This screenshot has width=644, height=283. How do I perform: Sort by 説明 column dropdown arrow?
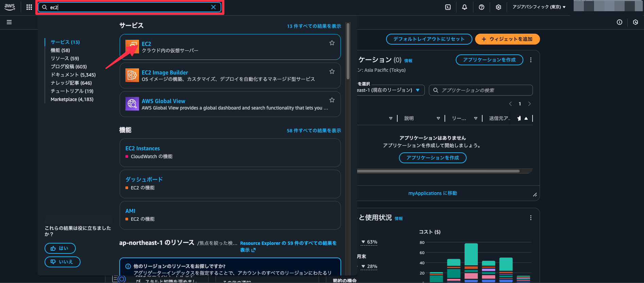438,118
